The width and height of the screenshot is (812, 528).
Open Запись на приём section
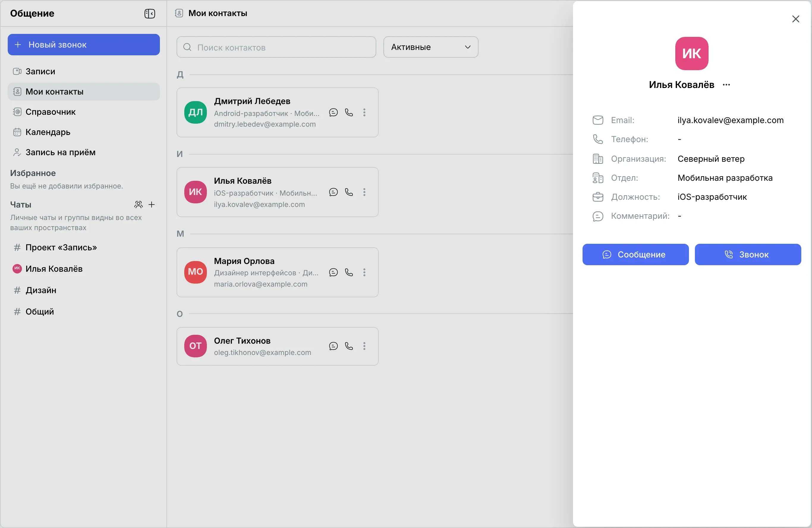84,152
